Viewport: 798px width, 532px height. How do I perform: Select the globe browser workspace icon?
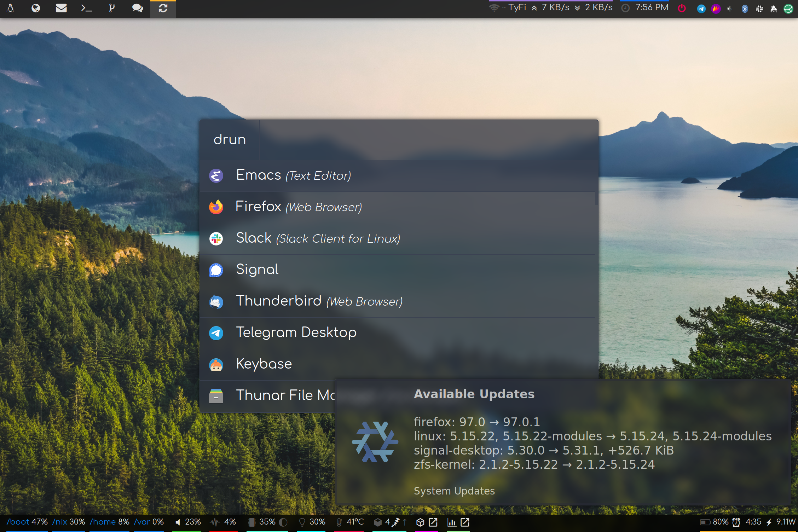pyautogui.click(x=36, y=8)
